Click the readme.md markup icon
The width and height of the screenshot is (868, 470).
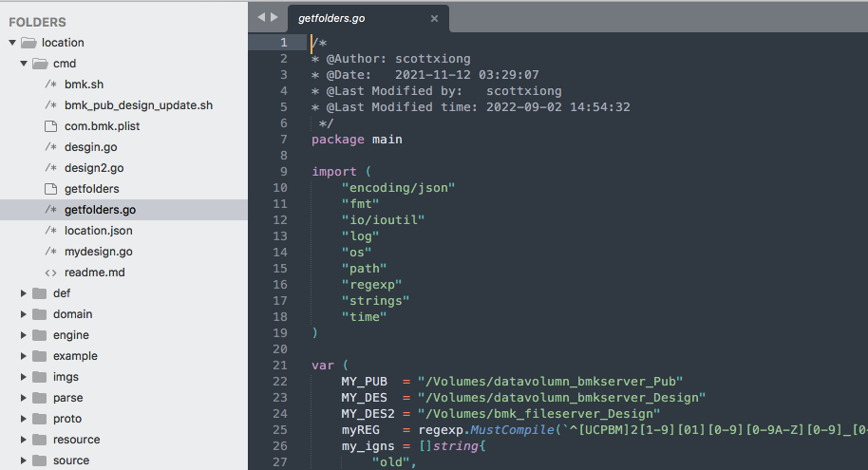click(x=50, y=273)
